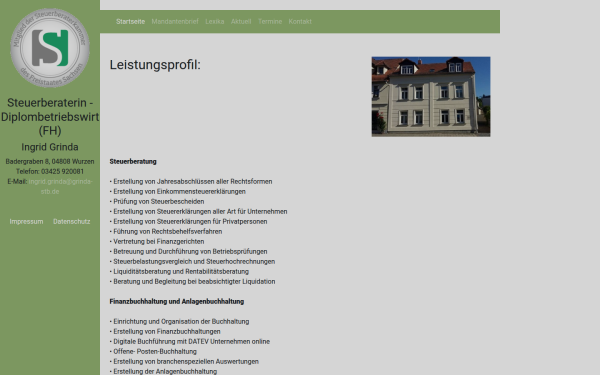Go to the Lexika page

pyautogui.click(x=215, y=21)
